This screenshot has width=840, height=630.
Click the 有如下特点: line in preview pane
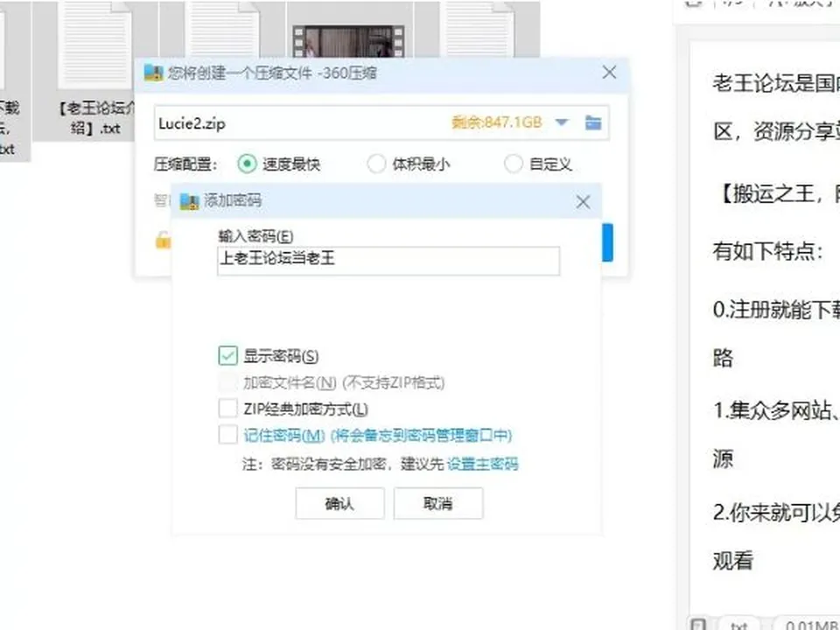[x=767, y=251]
